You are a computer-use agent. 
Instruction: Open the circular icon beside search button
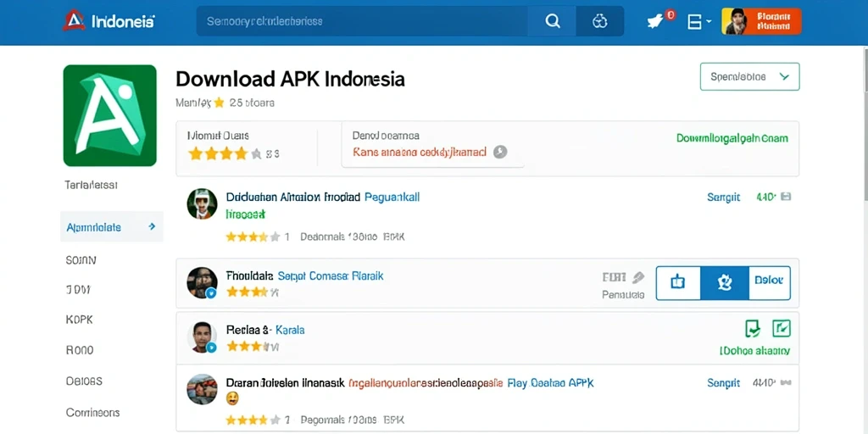[600, 21]
